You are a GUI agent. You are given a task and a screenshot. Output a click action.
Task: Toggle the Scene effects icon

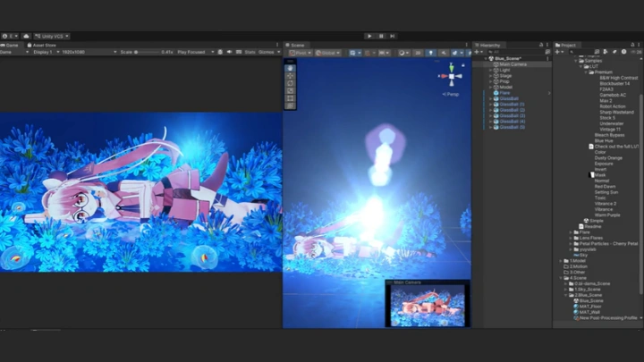point(456,53)
